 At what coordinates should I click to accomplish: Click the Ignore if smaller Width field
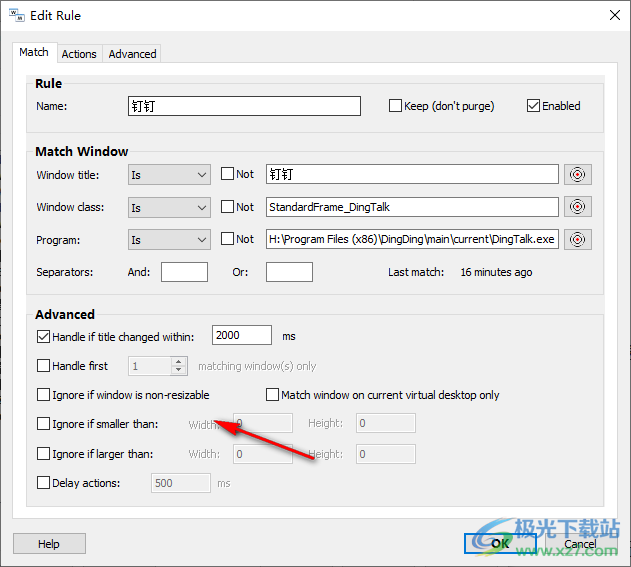[x=263, y=423]
